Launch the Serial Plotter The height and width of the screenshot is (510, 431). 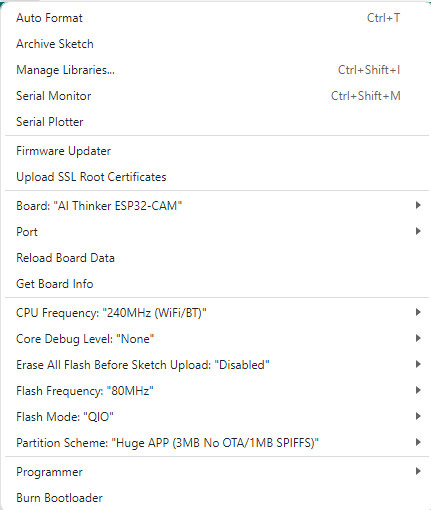tap(217, 122)
